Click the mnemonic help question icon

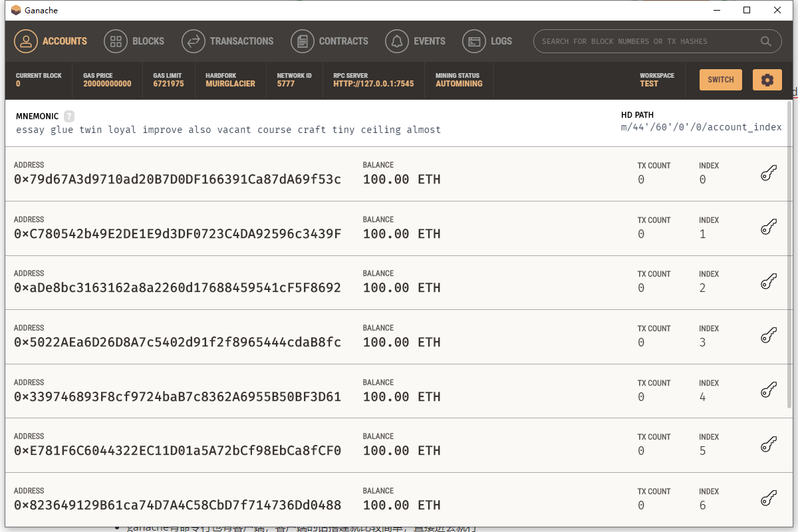tap(69, 116)
